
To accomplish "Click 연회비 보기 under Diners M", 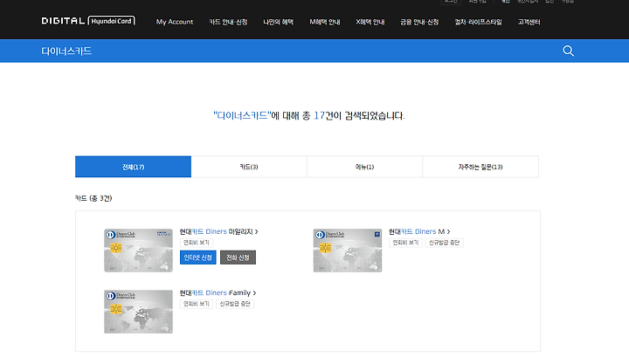I will tap(405, 243).
